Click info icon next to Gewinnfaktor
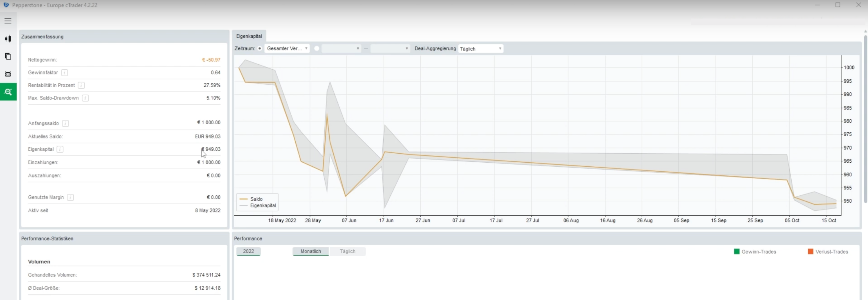This screenshot has width=868, height=300. tap(65, 72)
